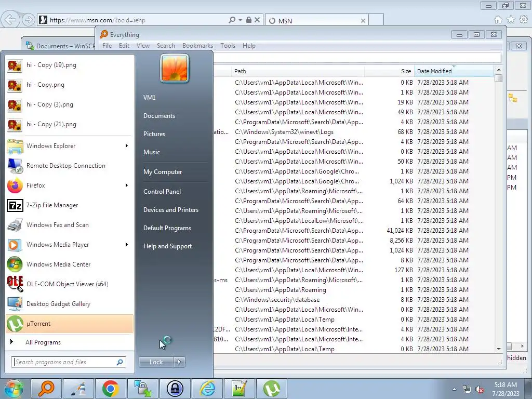Viewport: 532px width, 399px height.
Task: Open hi - Copy (3).png recent item
Action: pos(70,104)
